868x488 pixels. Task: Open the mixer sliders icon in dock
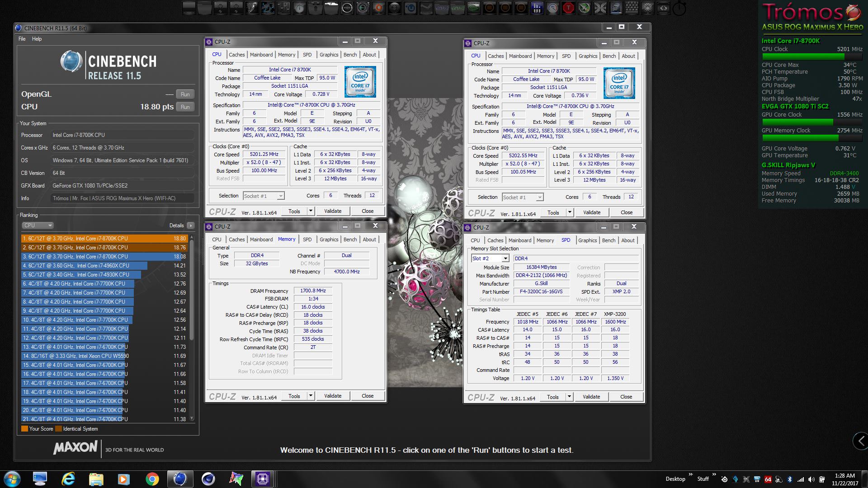tap(283, 8)
